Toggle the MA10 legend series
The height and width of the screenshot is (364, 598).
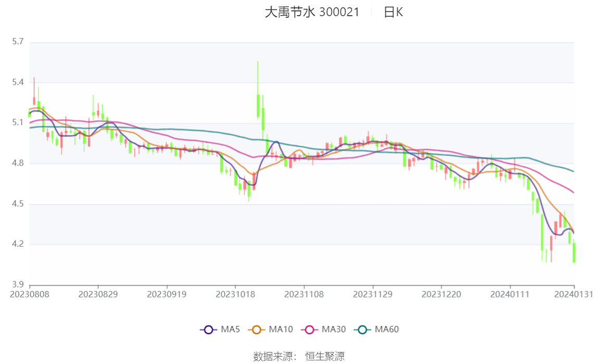270,329
